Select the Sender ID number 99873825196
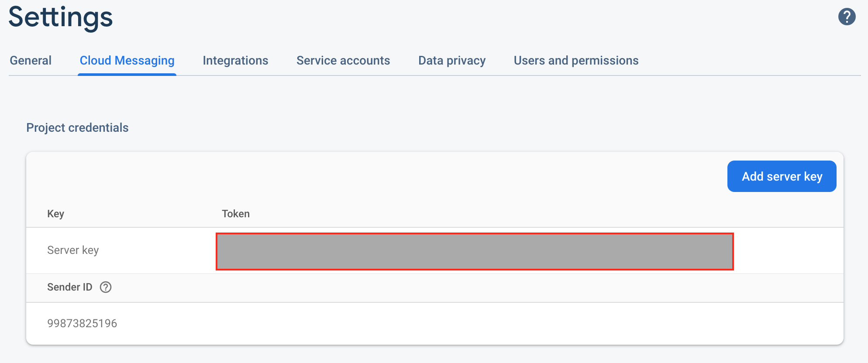Image resolution: width=868 pixels, height=363 pixels. [x=82, y=323]
